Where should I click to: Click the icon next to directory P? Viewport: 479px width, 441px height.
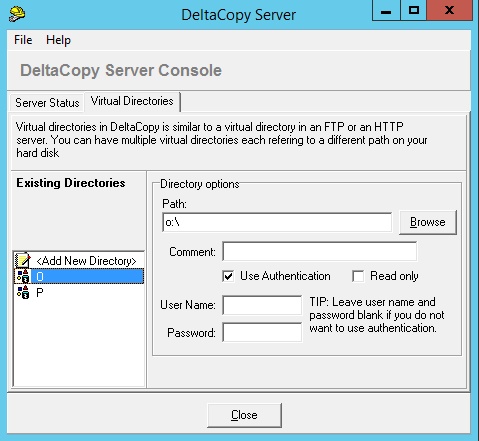point(23,292)
